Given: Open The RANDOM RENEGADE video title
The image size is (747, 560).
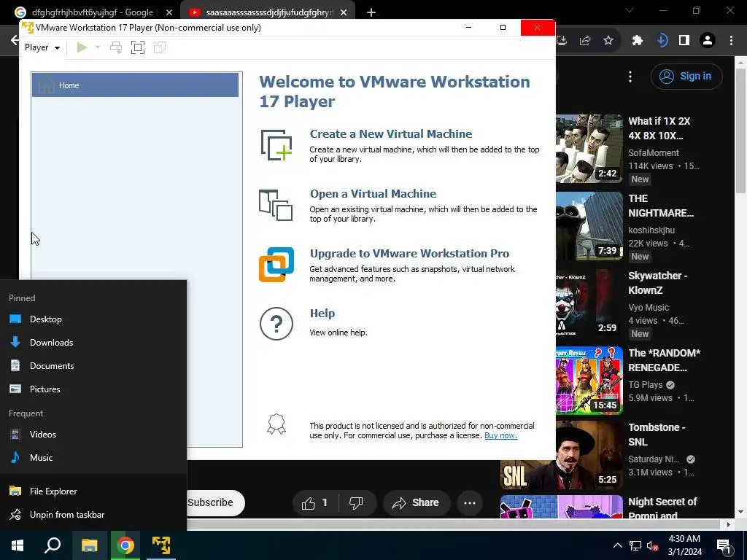Looking at the screenshot, I should [664, 360].
